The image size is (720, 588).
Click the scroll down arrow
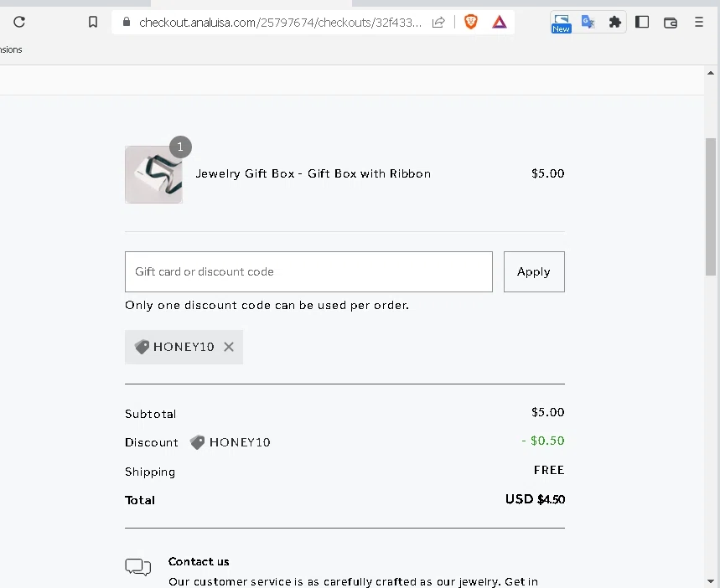712,580
